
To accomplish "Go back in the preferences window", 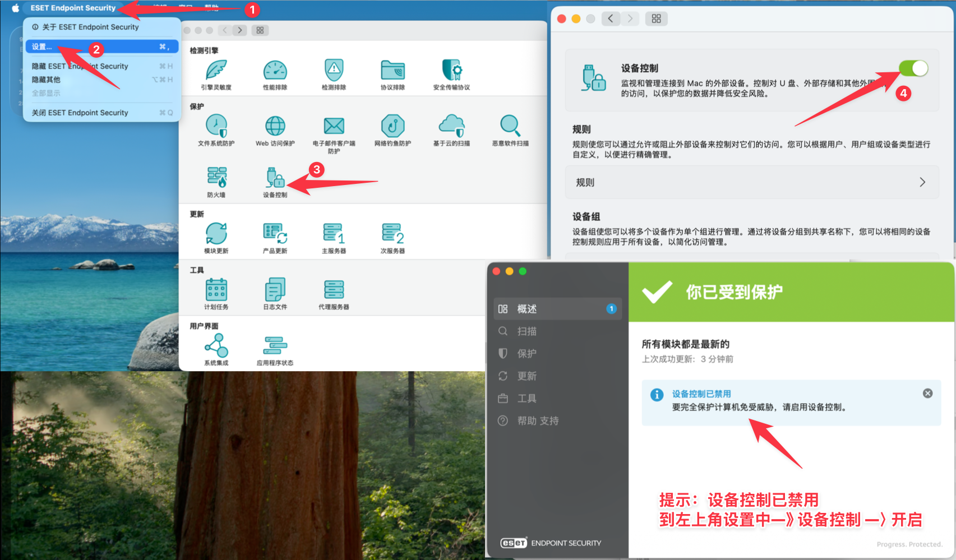I will (x=225, y=30).
